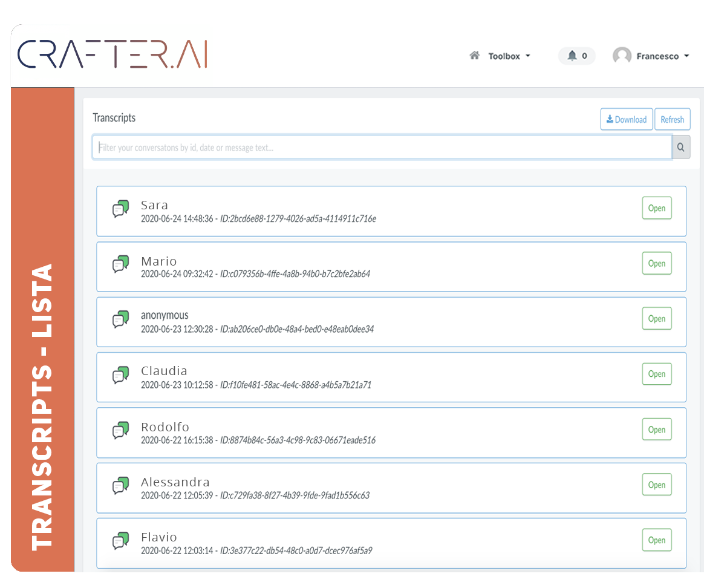
Task: Focus the conversation filter input field
Action: (382, 148)
